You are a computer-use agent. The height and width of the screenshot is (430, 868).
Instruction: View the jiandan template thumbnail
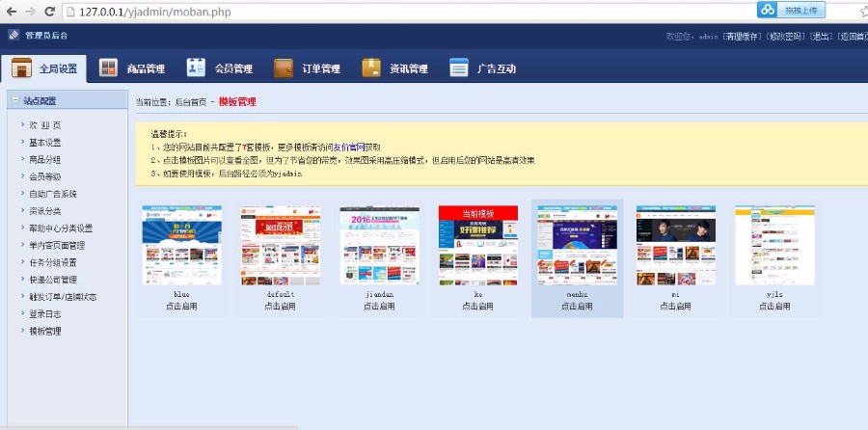[x=379, y=245]
